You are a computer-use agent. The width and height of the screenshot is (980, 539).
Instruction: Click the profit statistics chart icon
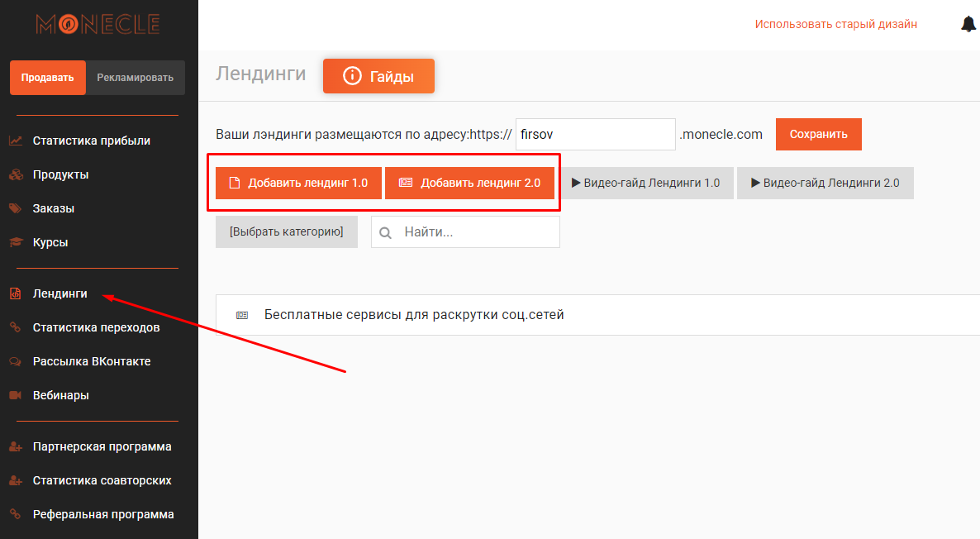[15, 141]
